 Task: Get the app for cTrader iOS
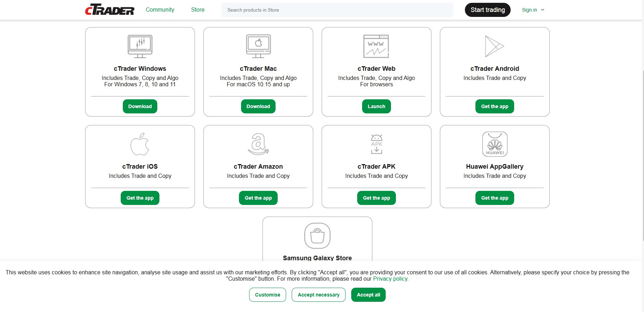click(x=140, y=198)
